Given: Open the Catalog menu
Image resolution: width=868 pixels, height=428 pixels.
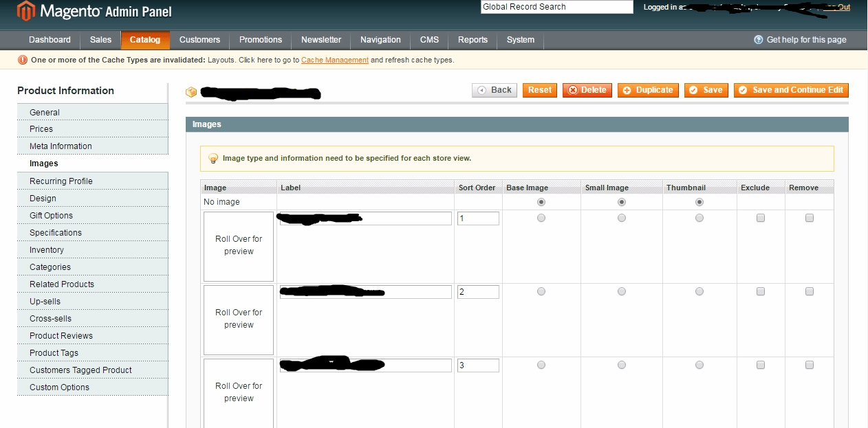Looking at the screenshot, I should pyautogui.click(x=144, y=40).
